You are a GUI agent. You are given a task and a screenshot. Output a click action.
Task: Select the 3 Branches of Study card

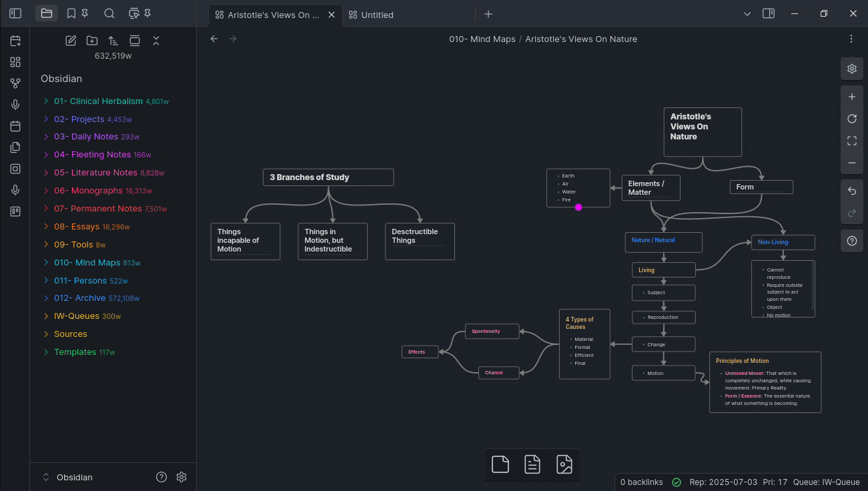pyautogui.click(x=328, y=177)
